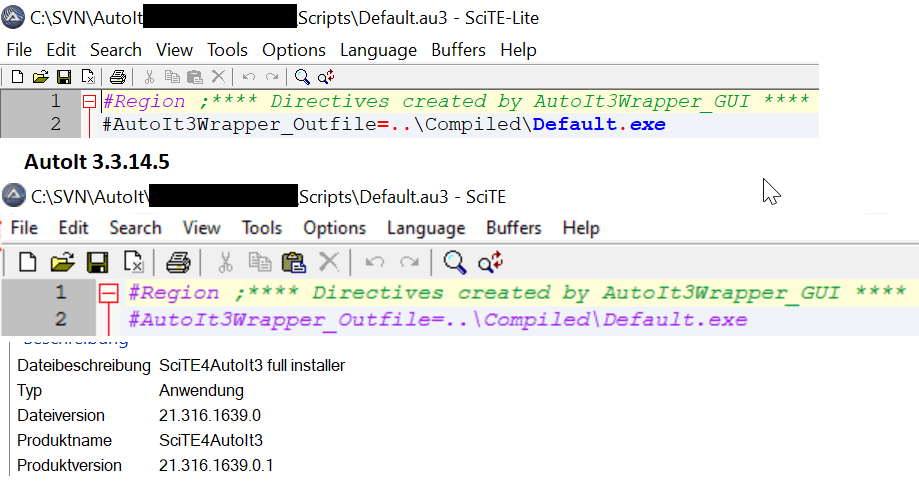The image size is (919, 487).
Task: Collapse #Region fold marker in SciTE-Lite editor
Action: [89, 102]
